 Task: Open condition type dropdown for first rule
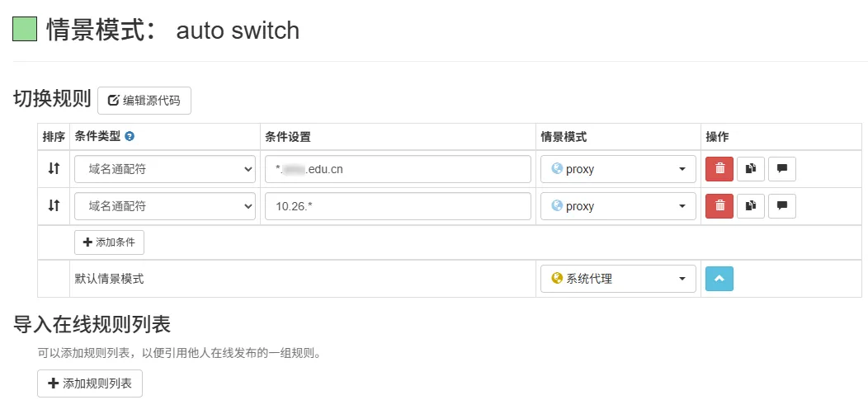[x=165, y=169]
